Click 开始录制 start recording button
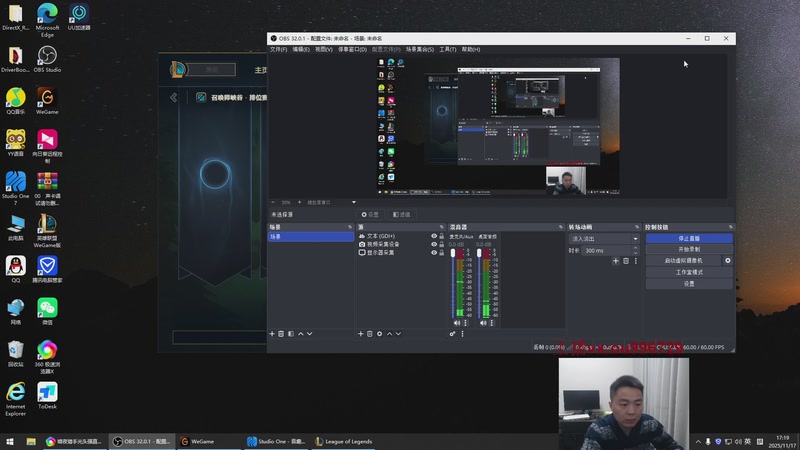800x450 pixels. point(689,249)
